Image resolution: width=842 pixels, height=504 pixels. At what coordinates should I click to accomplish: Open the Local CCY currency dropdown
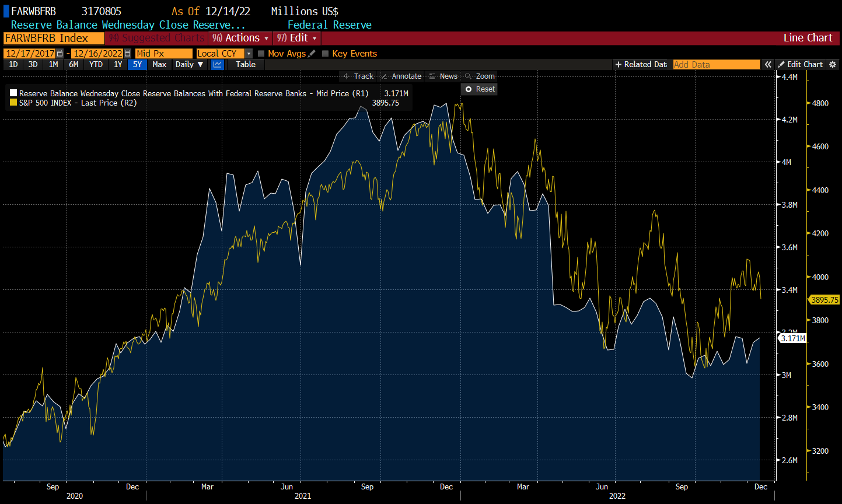249,54
